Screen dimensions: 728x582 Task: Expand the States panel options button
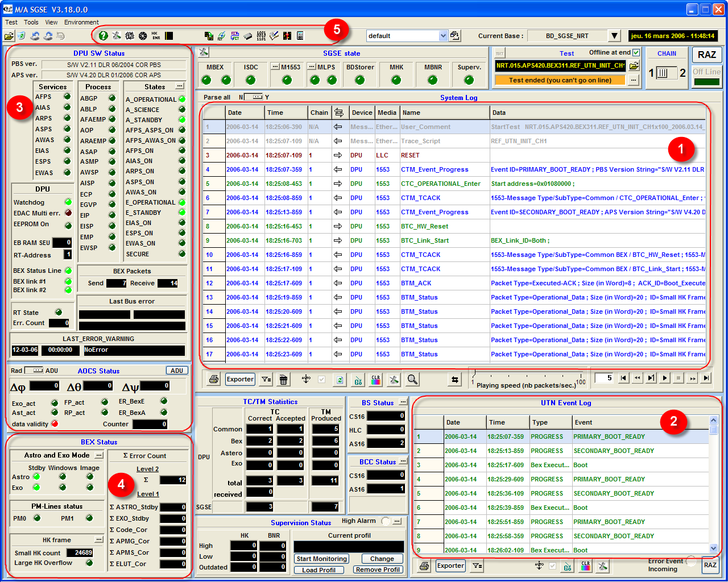(x=180, y=86)
